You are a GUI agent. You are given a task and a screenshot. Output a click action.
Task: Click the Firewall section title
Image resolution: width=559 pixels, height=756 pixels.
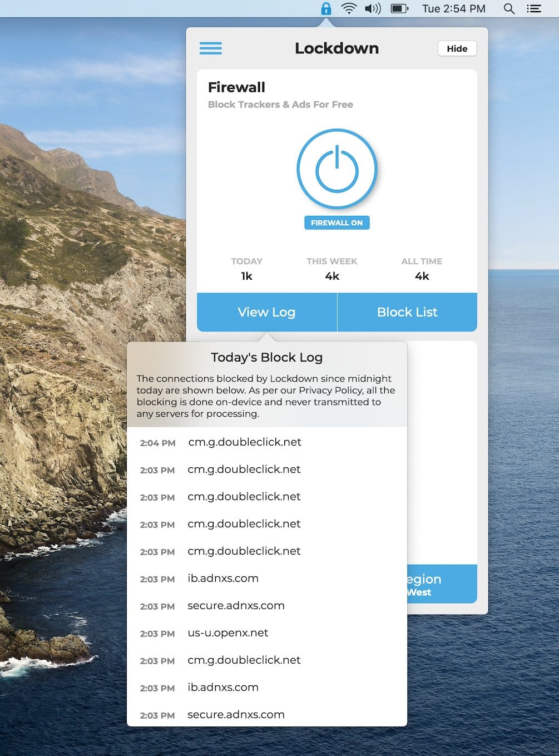(236, 87)
